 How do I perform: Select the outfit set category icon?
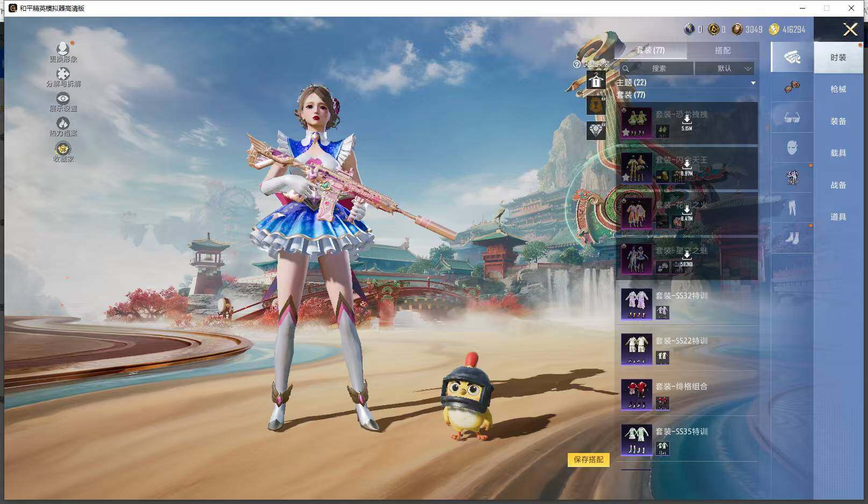click(x=792, y=57)
